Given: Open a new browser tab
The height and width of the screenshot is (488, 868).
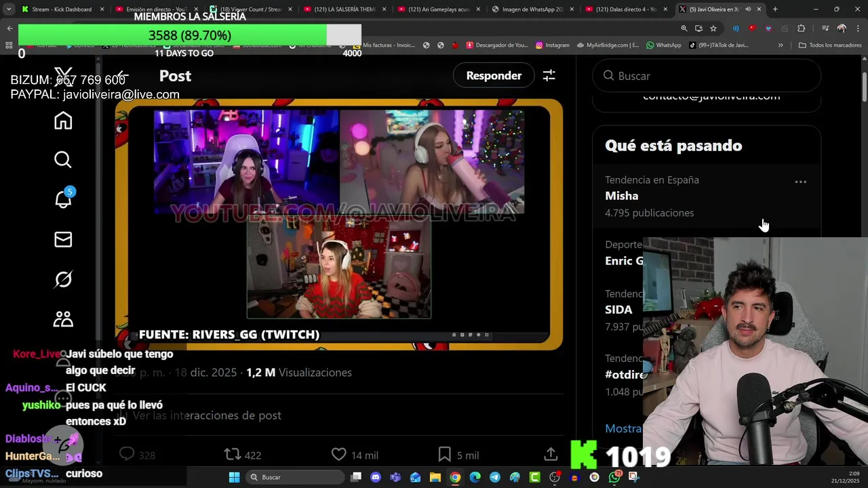Looking at the screenshot, I should click(775, 9).
